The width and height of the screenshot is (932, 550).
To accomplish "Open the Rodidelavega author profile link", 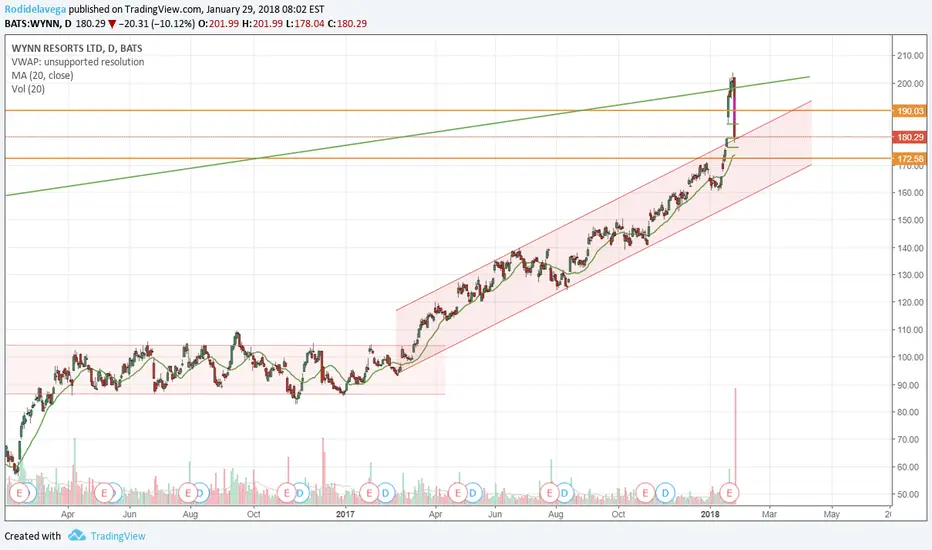I will (x=35, y=10).
